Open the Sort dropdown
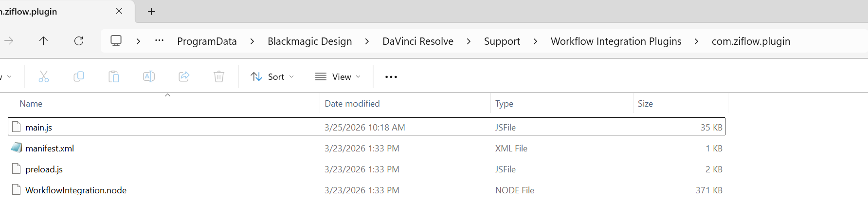Screen dimensions: 868x205 (x=272, y=76)
